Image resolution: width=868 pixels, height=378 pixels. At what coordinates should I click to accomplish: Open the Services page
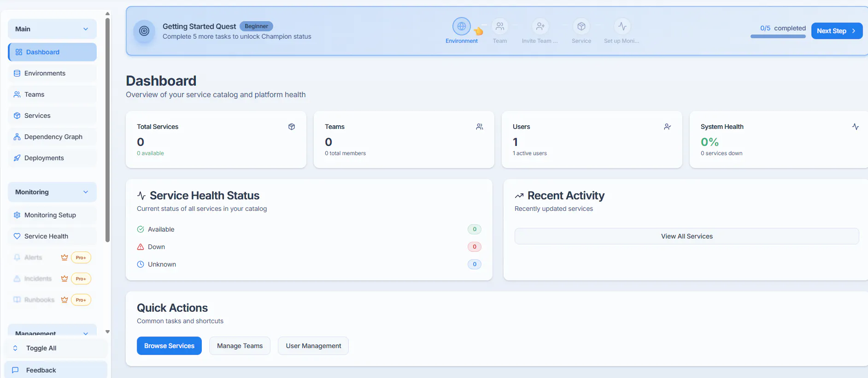click(x=52, y=116)
